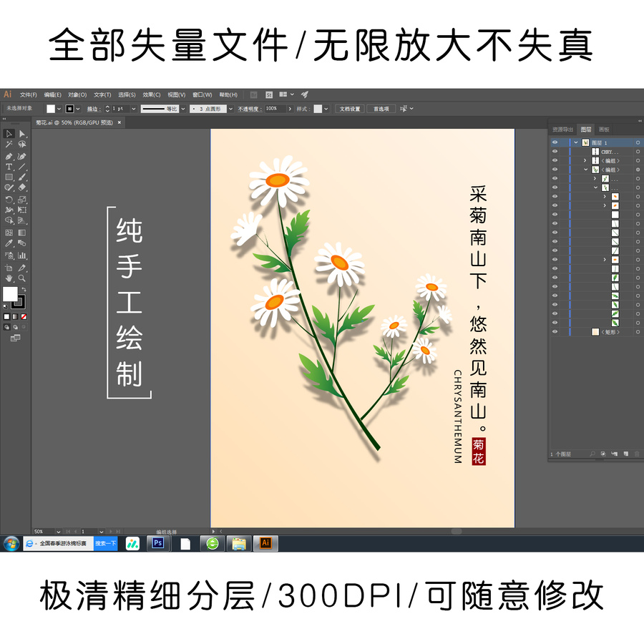Click the 文档设置 button
644x644 pixels.
click(x=350, y=109)
